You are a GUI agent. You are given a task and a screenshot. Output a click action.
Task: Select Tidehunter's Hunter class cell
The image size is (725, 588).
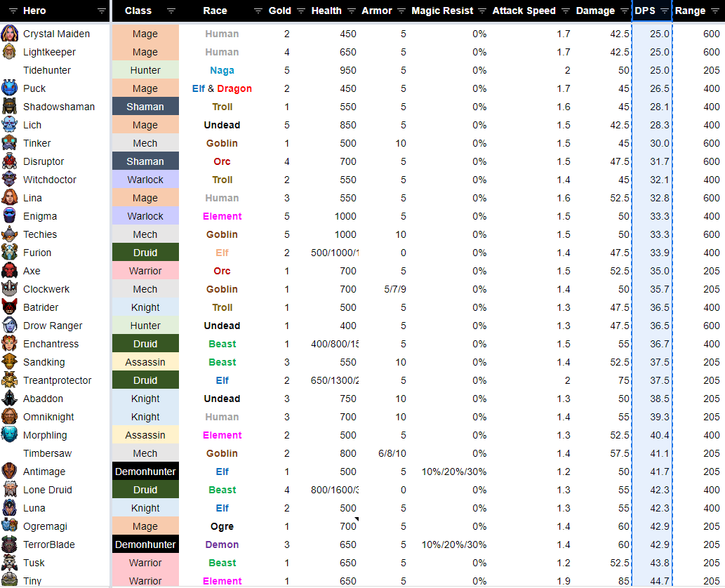click(x=145, y=70)
